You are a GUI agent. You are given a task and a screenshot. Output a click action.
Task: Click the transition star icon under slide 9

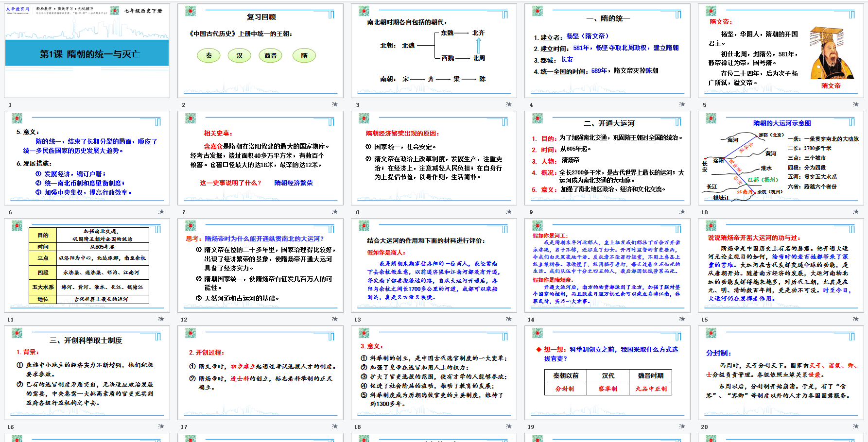[682, 212]
